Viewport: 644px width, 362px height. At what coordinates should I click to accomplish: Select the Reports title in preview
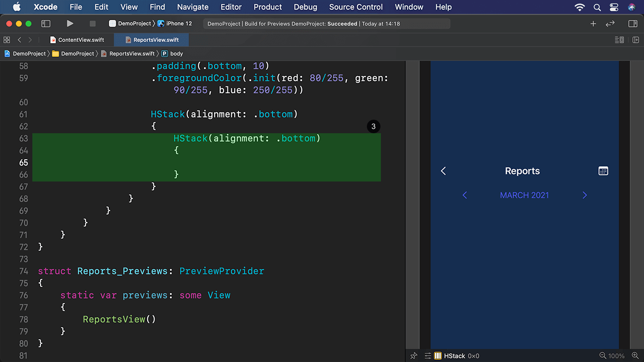pyautogui.click(x=522, y=171)
